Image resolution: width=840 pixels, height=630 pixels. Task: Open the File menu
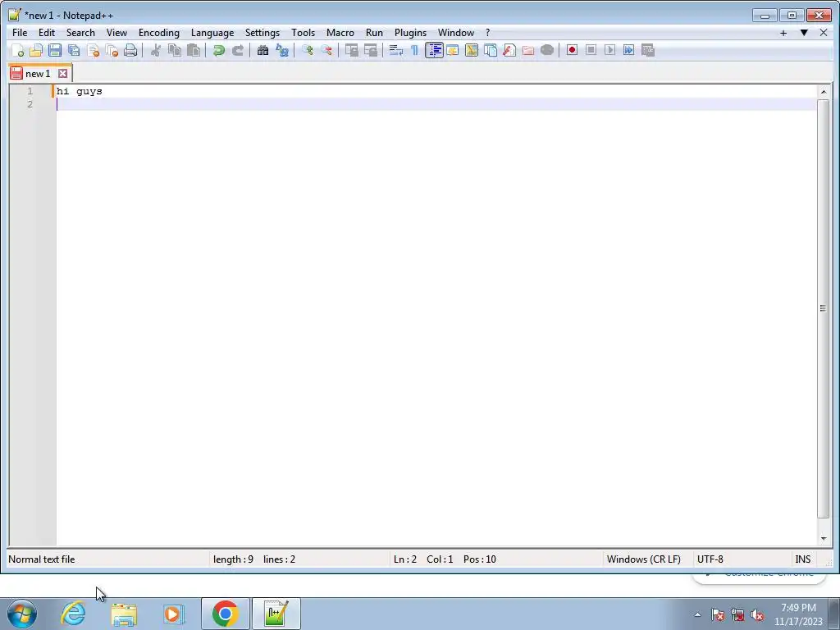point(20,33)
